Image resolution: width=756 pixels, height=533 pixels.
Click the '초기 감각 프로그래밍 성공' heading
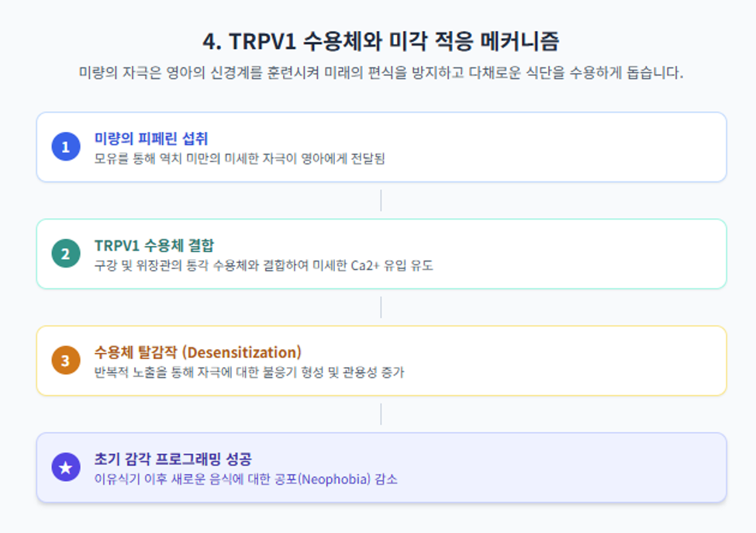click(x=173, y=459)
